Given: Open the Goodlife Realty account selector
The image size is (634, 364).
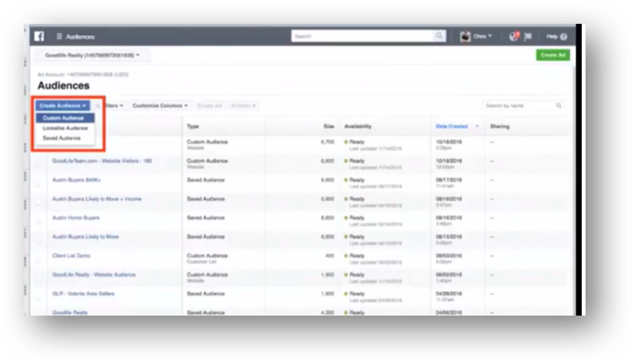Looking at the screenshot, I should (92, 55).
